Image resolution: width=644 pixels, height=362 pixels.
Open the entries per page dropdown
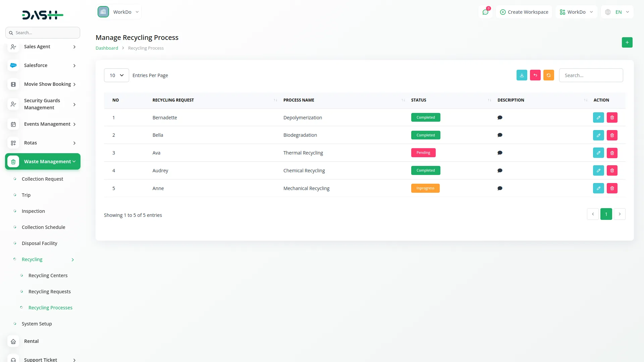click(x=116, y=75)
